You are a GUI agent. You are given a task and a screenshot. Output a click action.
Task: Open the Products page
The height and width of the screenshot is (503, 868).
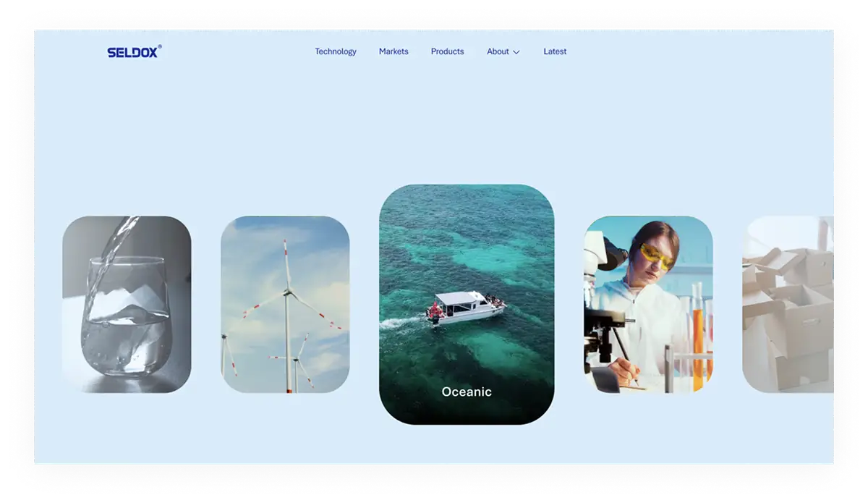(448, 51)
